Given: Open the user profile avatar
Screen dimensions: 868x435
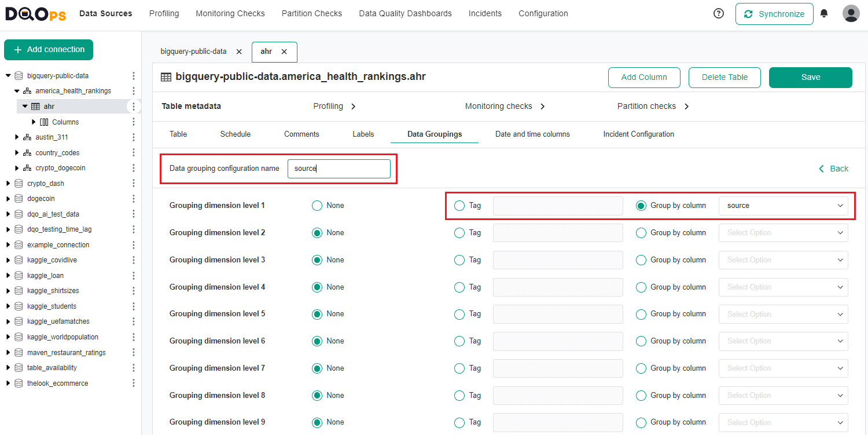Looking at the screenshot, I should 851,13.
